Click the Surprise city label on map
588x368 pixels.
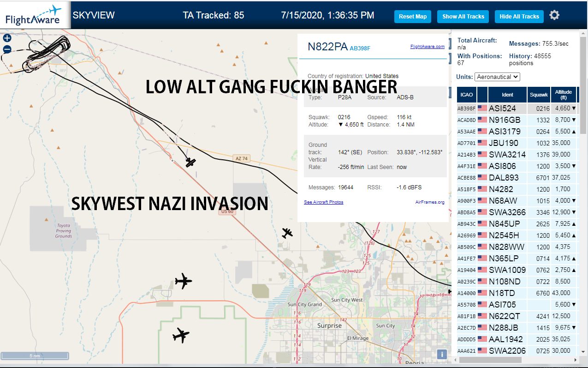329,326
